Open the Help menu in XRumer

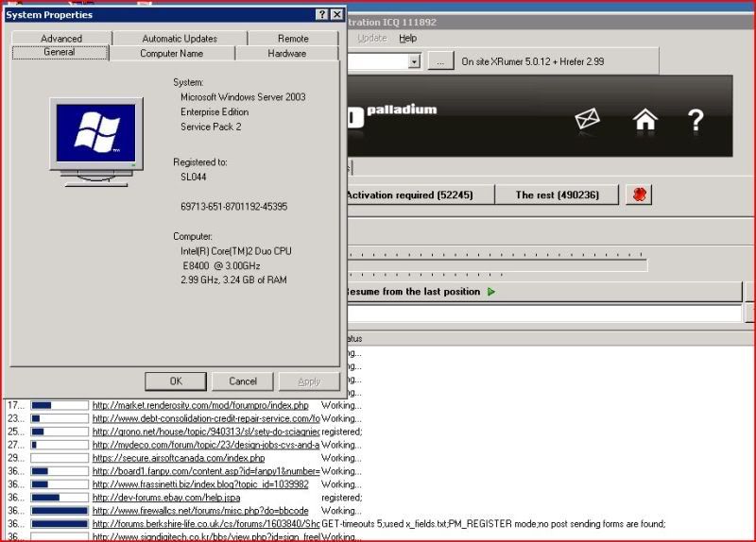point(407,38)
